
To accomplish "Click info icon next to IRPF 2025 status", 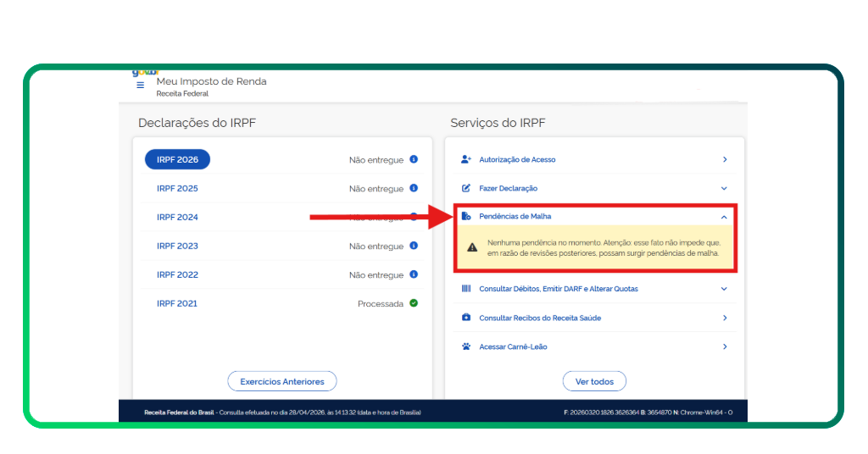I will 414,188.
